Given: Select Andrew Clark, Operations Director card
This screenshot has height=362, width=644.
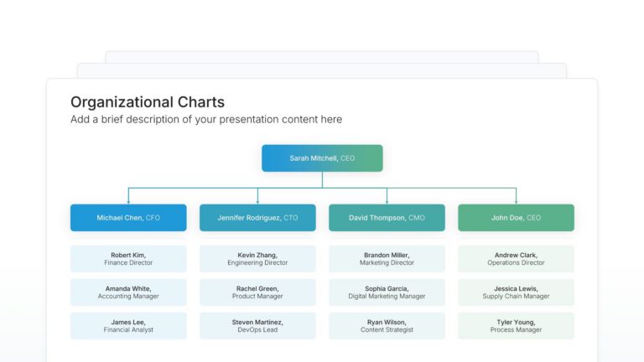Looking at the screenshot, I should 516,259.
